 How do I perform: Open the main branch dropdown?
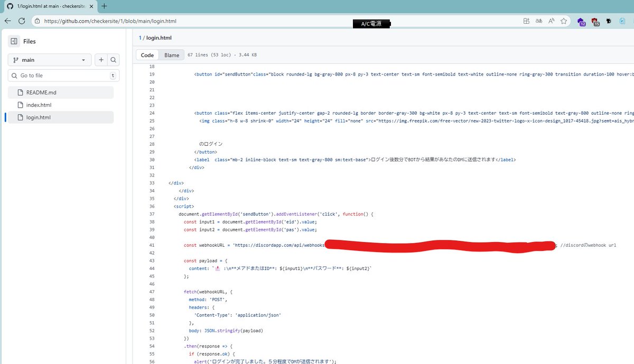click(x=50, y=60)
